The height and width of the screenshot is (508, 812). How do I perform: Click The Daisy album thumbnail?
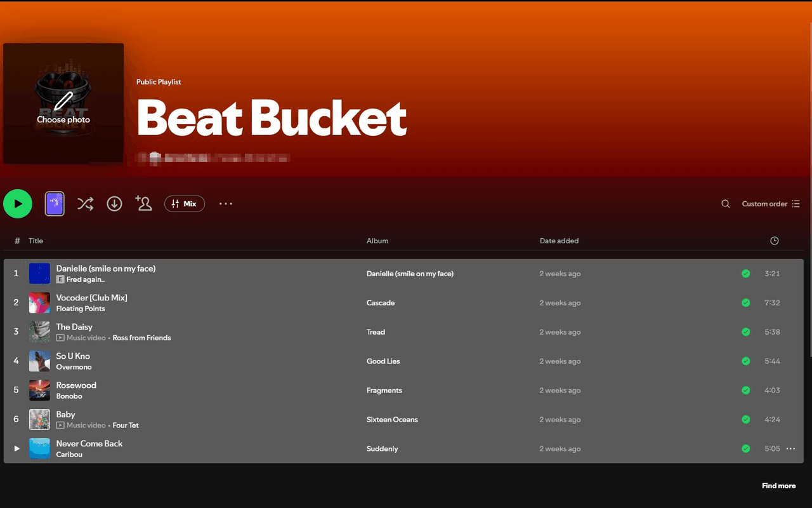[x=39, y=332]
